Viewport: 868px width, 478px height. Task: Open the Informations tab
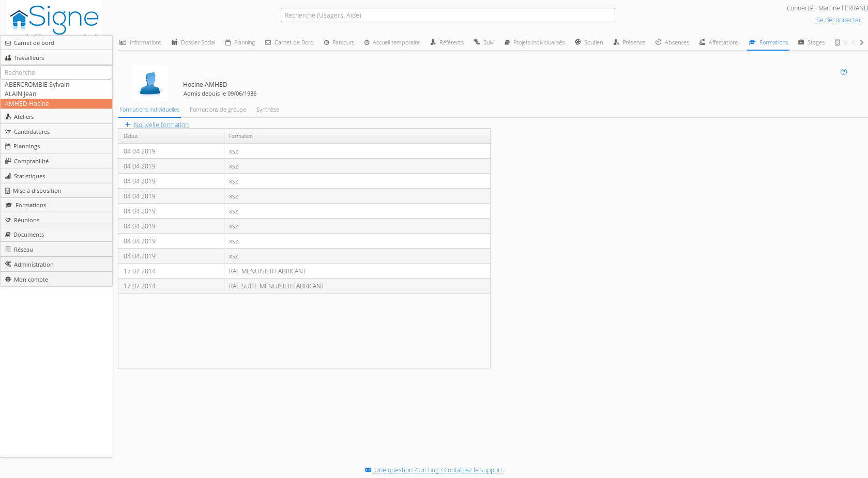click(x=140, y=42)
